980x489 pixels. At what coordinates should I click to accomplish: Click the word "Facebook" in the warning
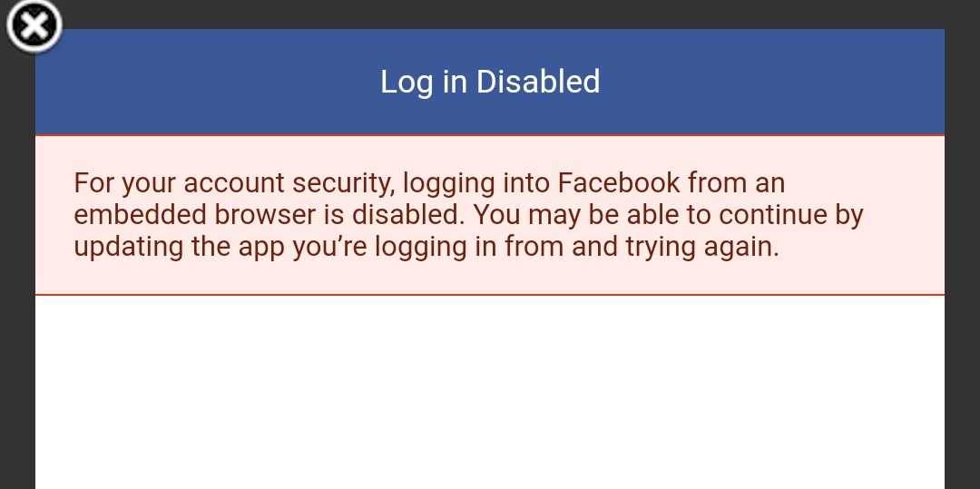point(619,183)
